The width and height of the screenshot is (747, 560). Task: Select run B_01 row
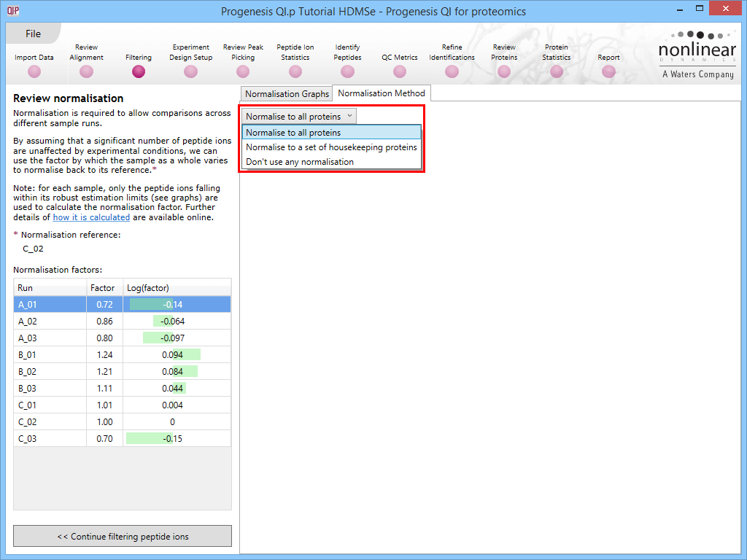point(123,355)
